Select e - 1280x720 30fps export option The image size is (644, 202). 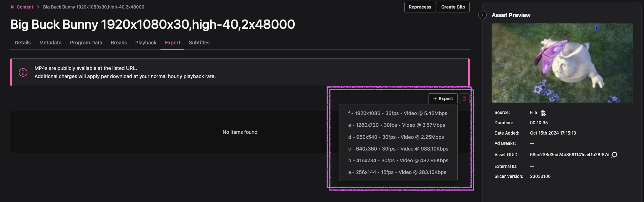pos(398,125)
